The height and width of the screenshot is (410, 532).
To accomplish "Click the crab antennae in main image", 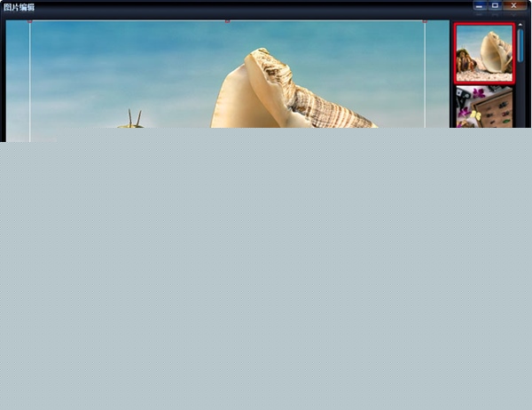I will 135,117.
